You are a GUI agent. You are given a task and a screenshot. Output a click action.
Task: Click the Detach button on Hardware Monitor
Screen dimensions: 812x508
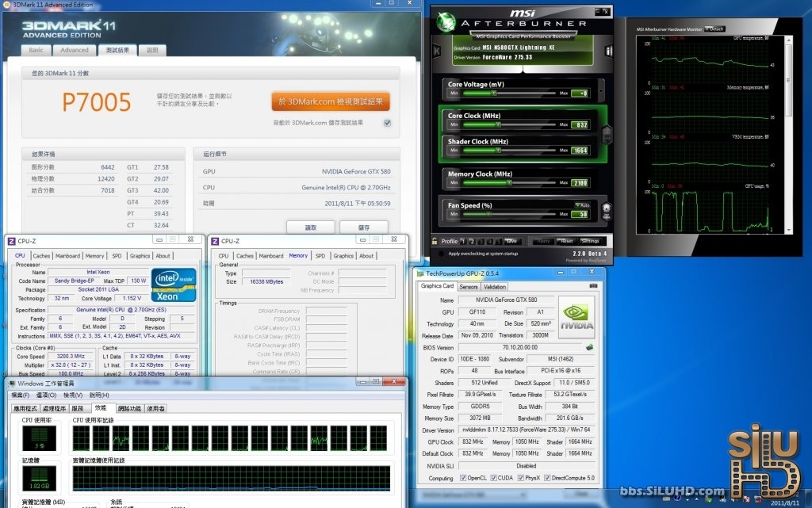714,29
